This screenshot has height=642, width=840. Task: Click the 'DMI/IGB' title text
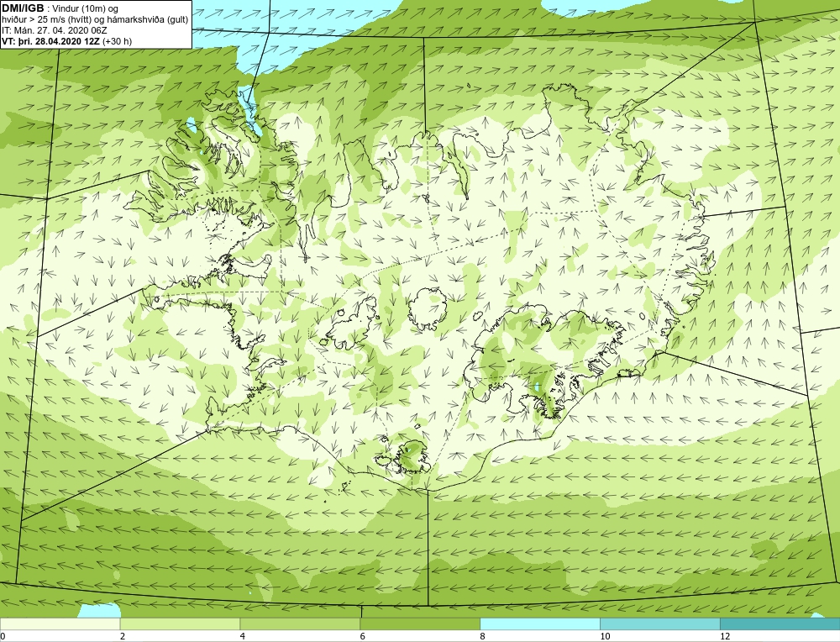coord(23,8)
